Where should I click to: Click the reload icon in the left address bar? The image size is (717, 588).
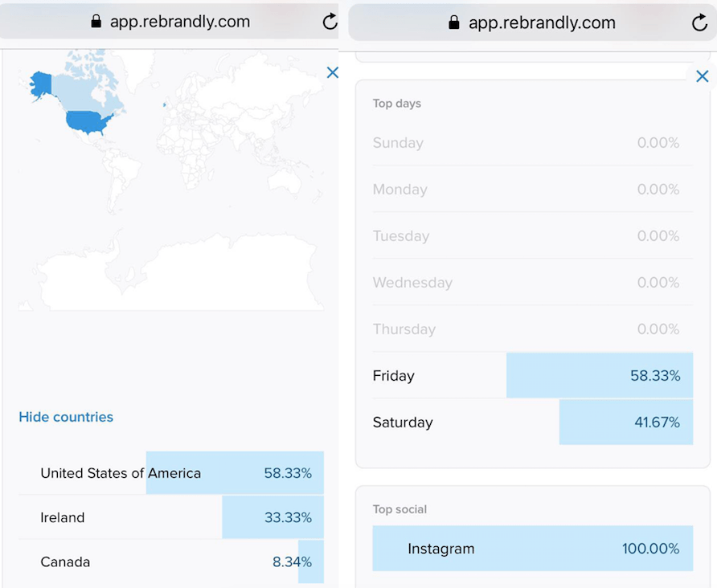[x=330, y=22]
